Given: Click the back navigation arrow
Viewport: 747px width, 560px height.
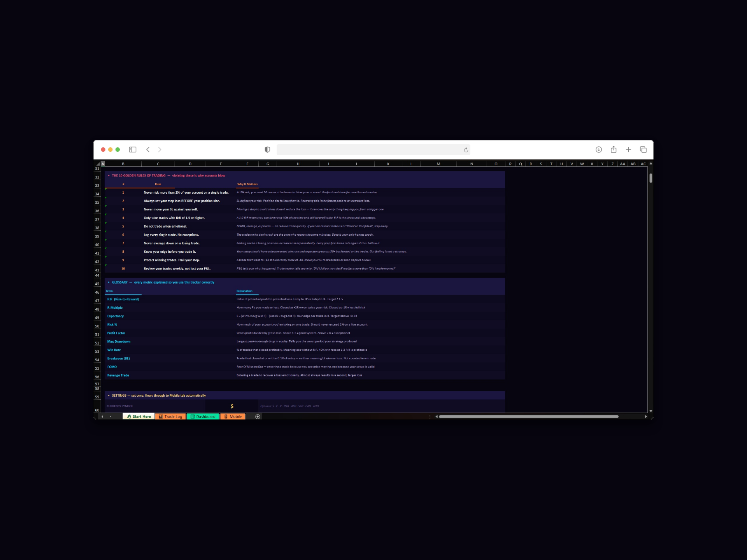Looking at the screenshot, I should click(x=148, y=149).
